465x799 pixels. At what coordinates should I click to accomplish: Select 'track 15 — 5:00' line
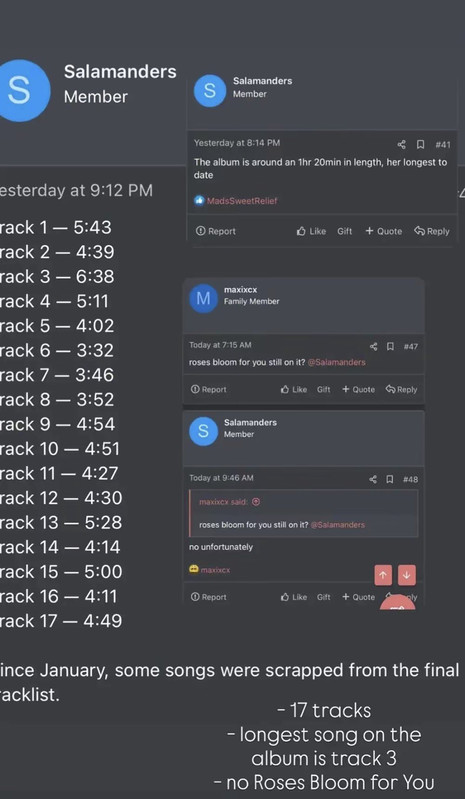tap(61, 572)
